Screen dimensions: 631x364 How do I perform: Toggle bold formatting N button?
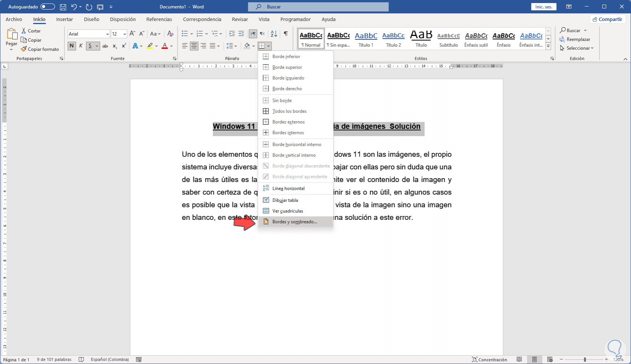click(72, 46)
